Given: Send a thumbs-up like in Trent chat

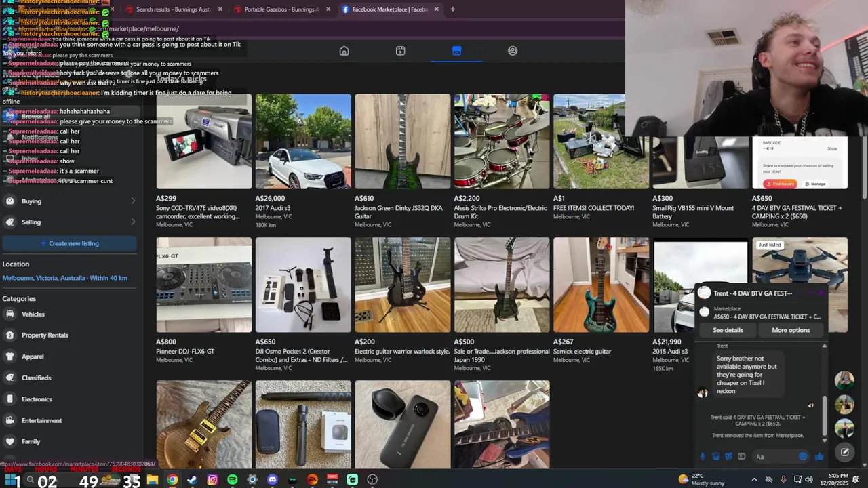Looking at the screenshot, I should pyautogui.click(x=819, y=457).
